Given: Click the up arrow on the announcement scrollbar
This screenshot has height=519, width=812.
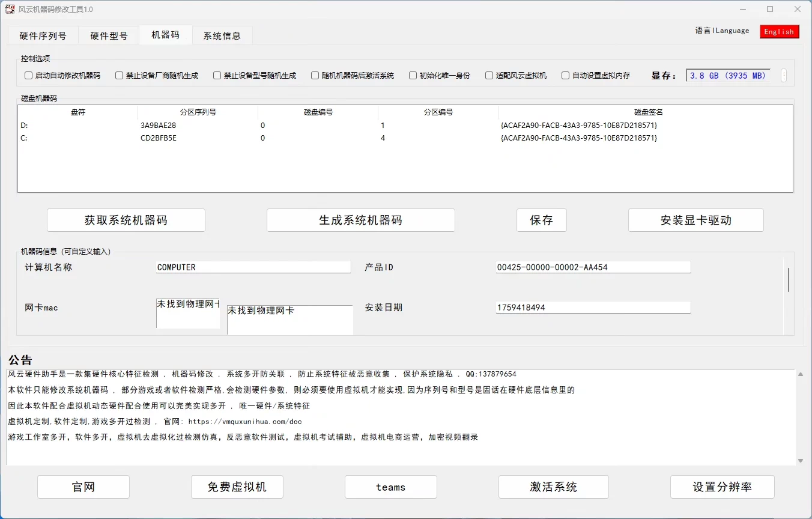Looking at the screenshot, I should coord(801,374).
